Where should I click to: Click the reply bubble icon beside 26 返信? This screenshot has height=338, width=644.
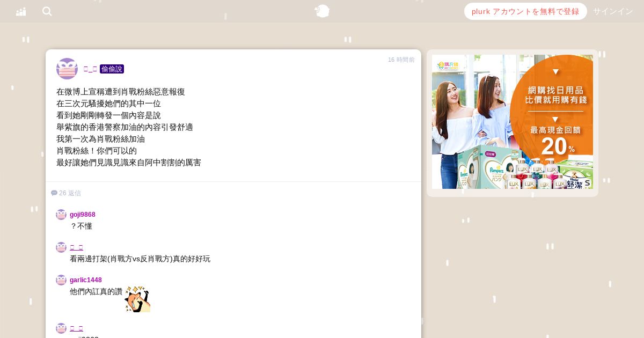pyautogui.click(x=54, y=193)
